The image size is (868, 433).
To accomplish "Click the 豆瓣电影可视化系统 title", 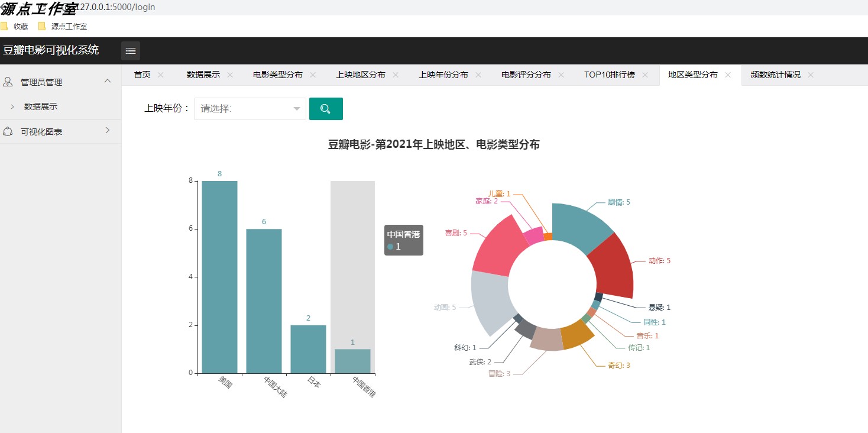I will (51, 50).
